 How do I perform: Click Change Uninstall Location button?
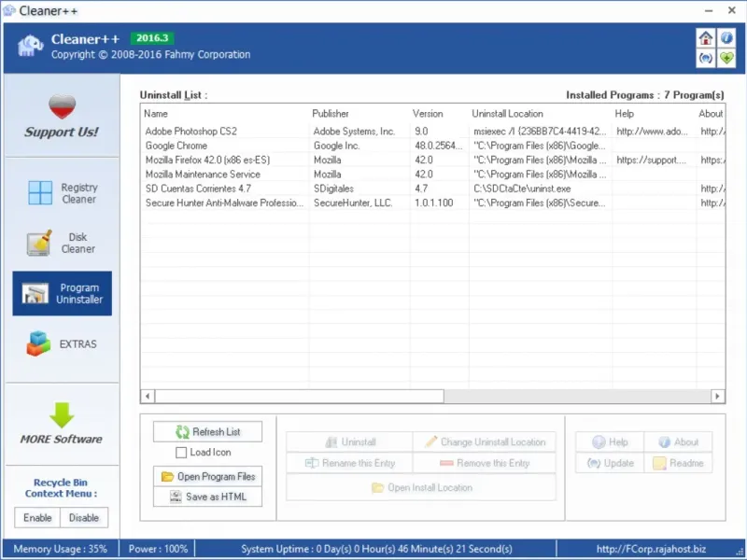tap(485, 441)
